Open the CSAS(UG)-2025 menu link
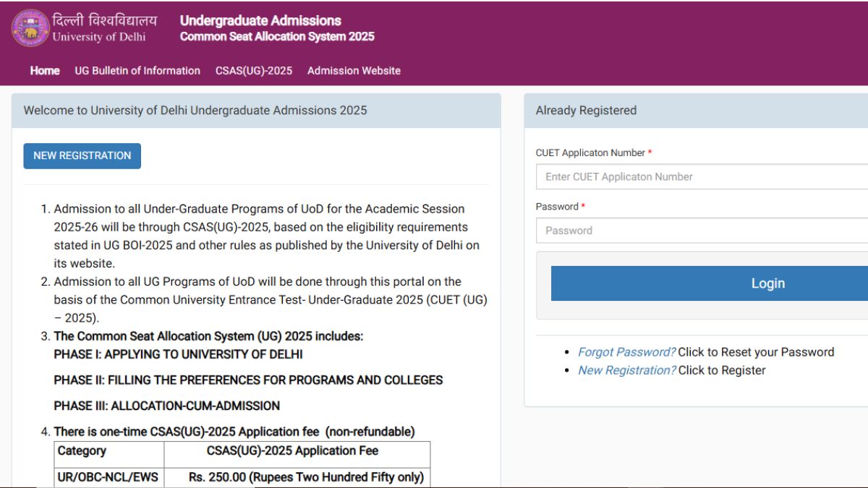The width and height of the screenshot is (868, 488). pos(254,70)
